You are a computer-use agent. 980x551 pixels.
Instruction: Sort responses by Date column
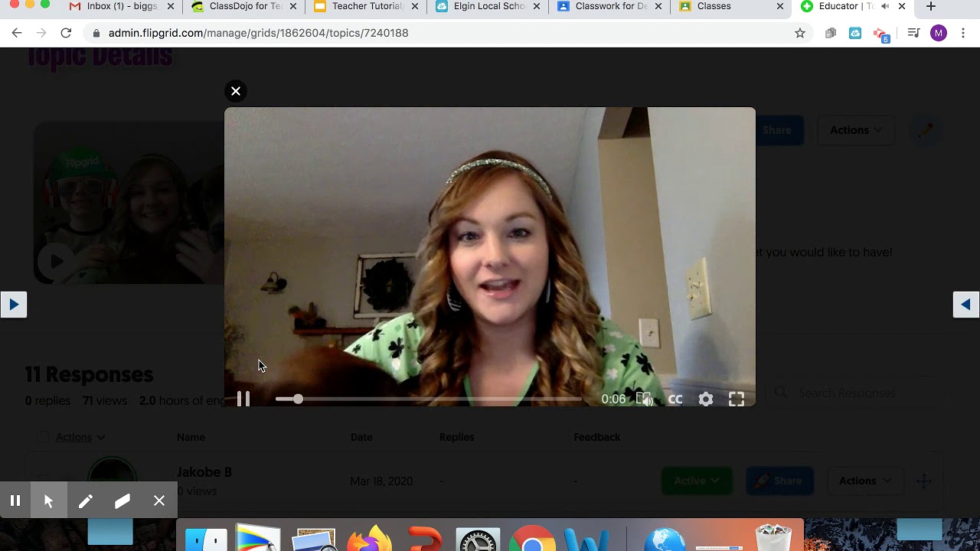(x=361, y=437)
